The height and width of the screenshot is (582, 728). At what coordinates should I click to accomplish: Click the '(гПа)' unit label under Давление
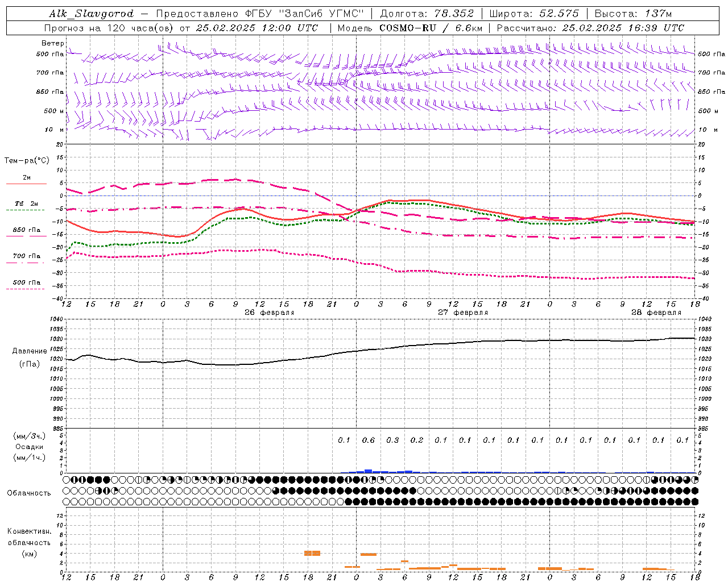30,364
